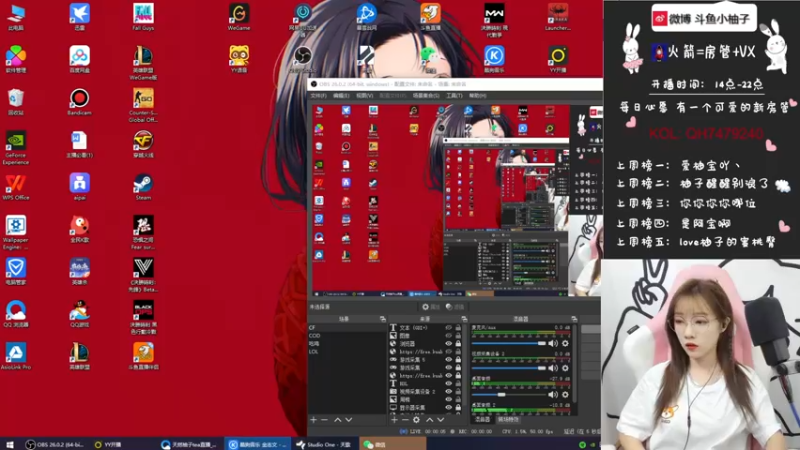Image resolution: width=800 pixels, height=450 pixels.
Task: Open the Recycle Bin
Action: [x=16, y=102]
